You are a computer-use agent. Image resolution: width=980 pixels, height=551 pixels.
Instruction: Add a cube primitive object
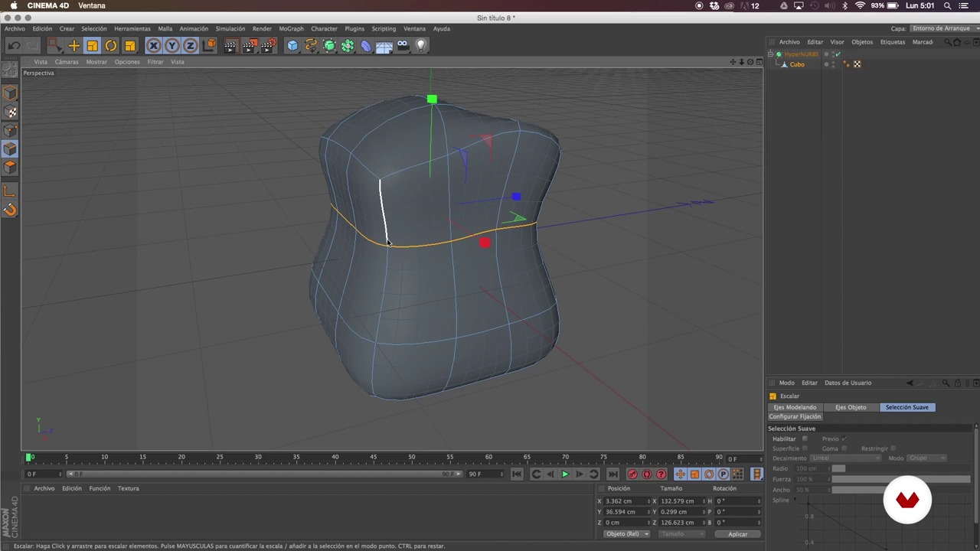click(x=292, y=46)
